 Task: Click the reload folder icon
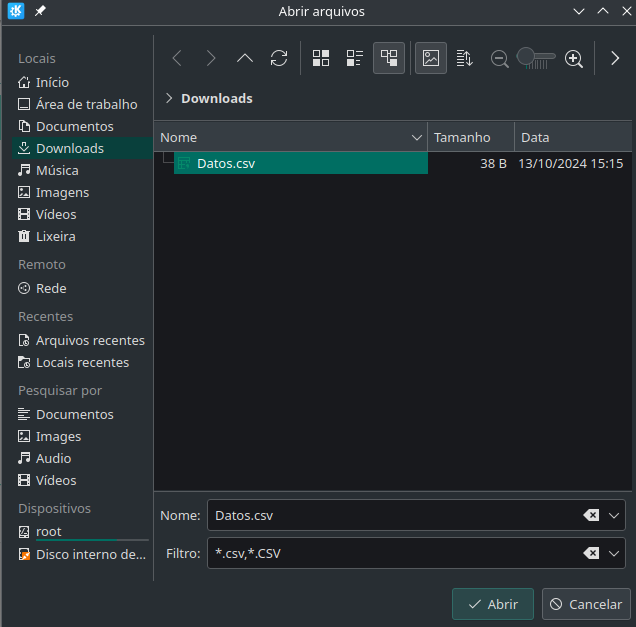click(279, 58)
